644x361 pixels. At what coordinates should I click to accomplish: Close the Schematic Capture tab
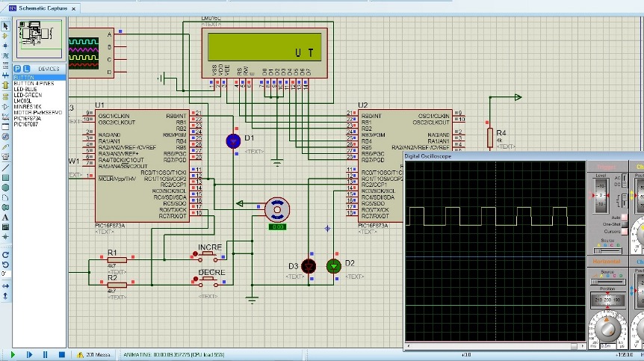[73, 9]
